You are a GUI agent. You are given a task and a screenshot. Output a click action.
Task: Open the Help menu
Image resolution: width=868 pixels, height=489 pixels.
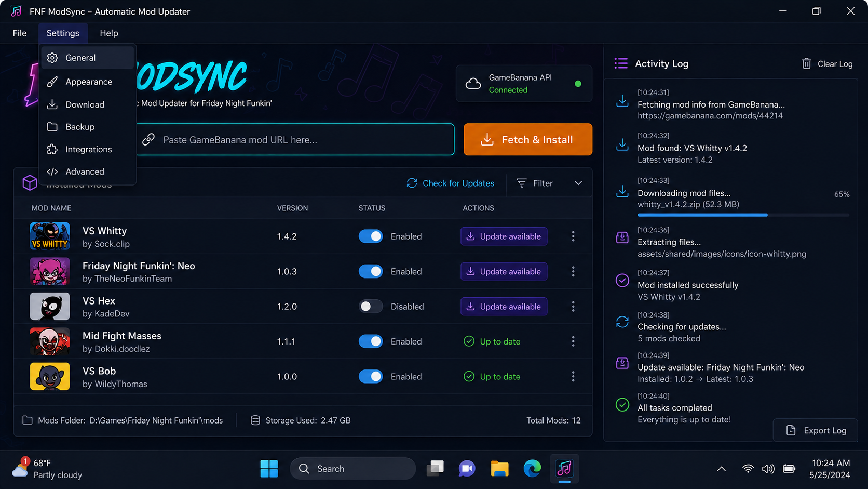[x=109, y=33]
